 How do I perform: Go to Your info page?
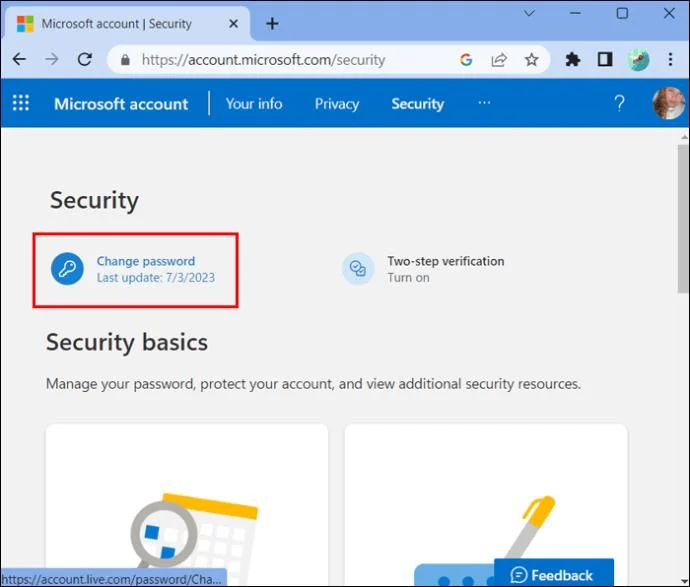(x=254, y=103)
